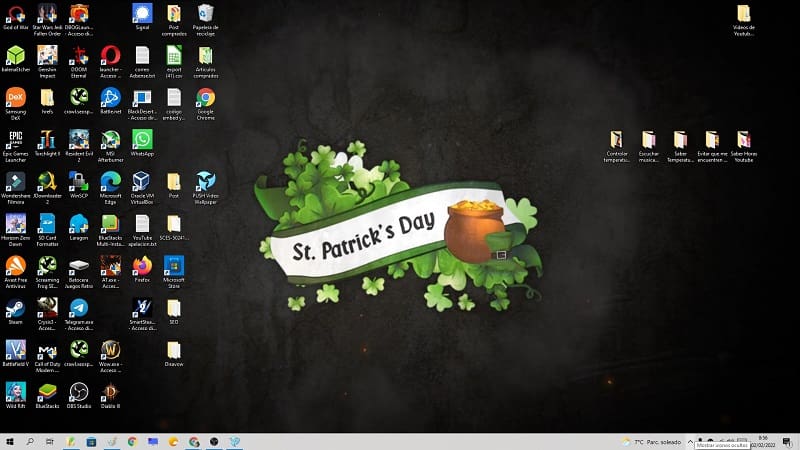Select the Screaming Frog SEO shortcut
Viewport: 800px width, 450px height.
[47, 272]
